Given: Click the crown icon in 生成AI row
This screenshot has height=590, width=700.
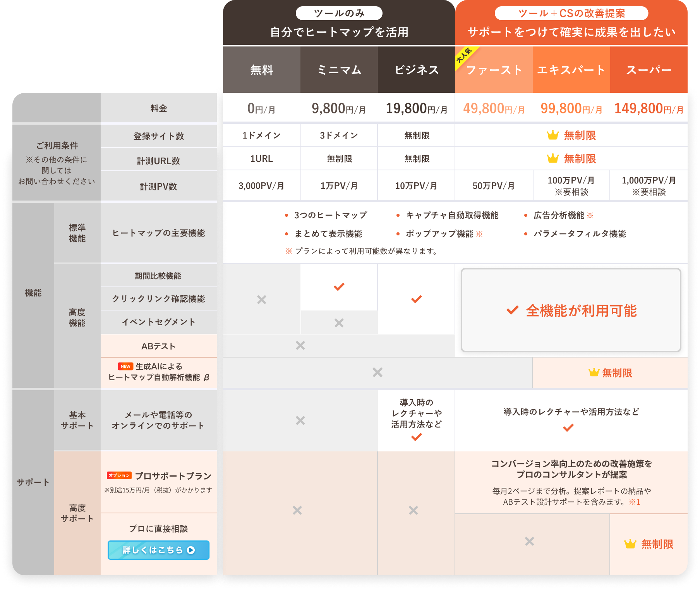Looking at the screenshot, I should coord(594,372).
